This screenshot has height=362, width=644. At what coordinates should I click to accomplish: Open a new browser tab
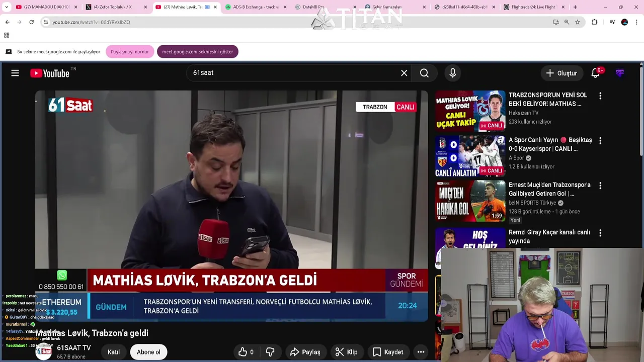tap(575, 7)
